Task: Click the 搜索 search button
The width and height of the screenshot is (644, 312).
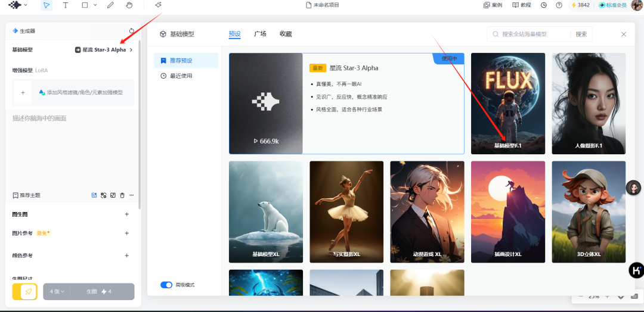Action: pos(581,35)
